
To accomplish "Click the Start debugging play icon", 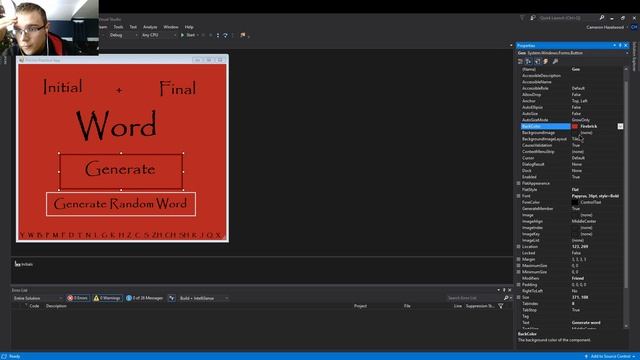I will (x=182, y=35).
